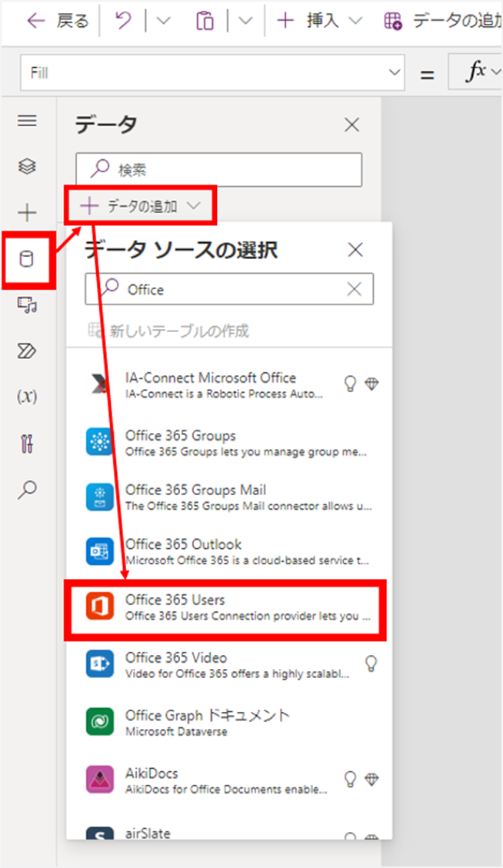Select Office 365 Video connector
Viewport: 503px width, 868px height.
[x=229, y=665]
